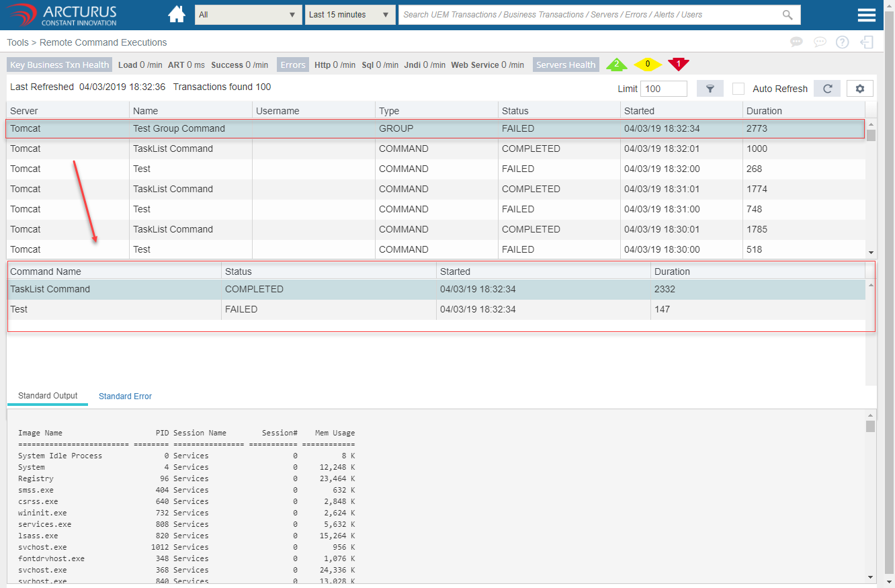The width and height of the screenshot is (895, 588).
Task: Click the logout exit icon
Action: [867, 42]
